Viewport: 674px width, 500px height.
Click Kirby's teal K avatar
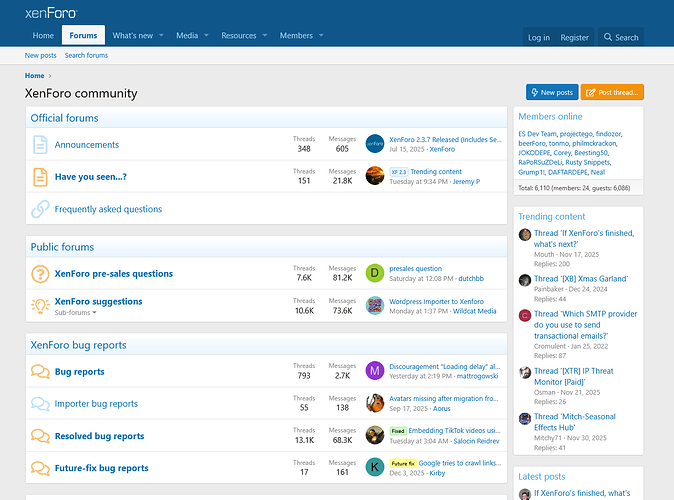tap(375, 467)
